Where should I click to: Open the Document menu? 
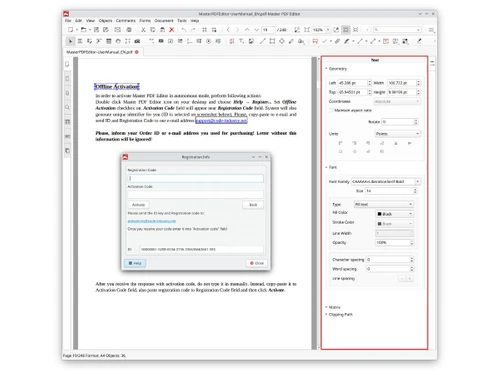tap(164, 21)
